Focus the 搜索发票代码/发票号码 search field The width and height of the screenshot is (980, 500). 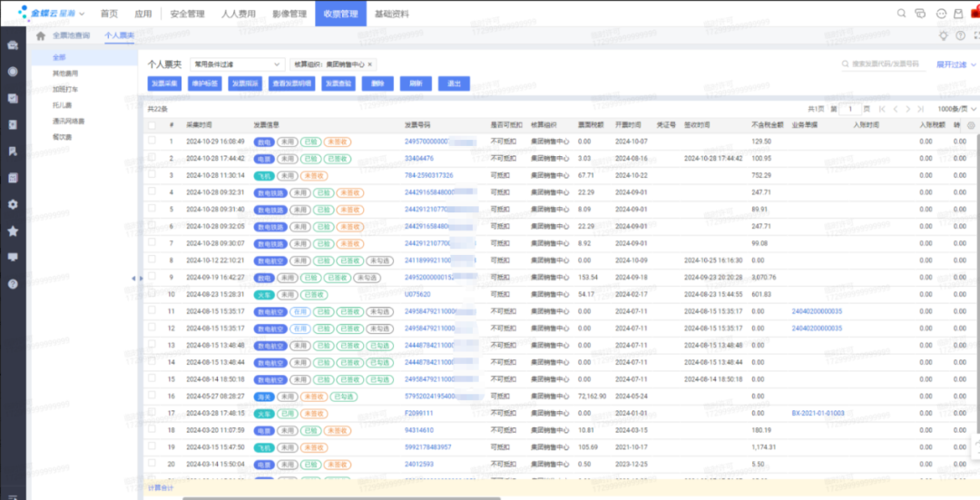pyautogui.click(x=886, y=64)
